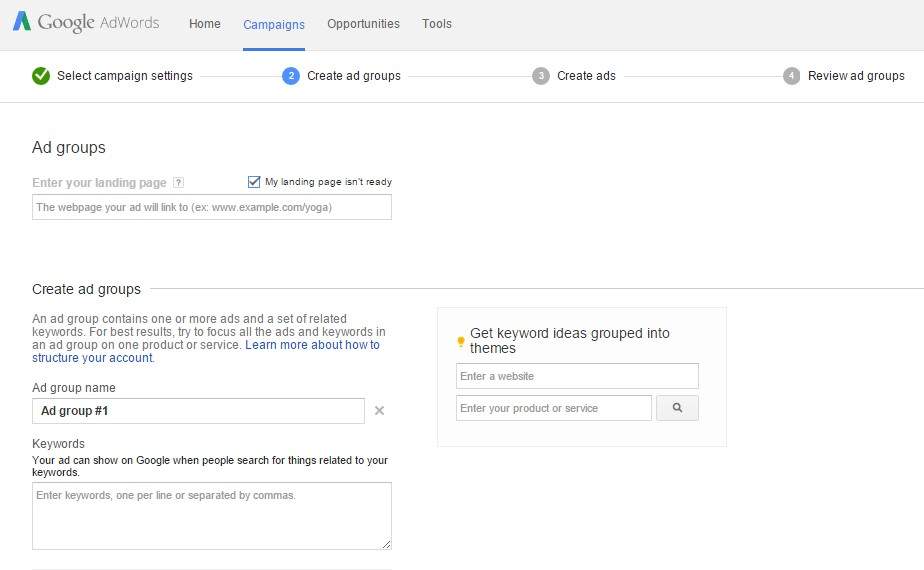Open the Tools menu
This screenshot has width=924, height=570.
click(437, 24)
